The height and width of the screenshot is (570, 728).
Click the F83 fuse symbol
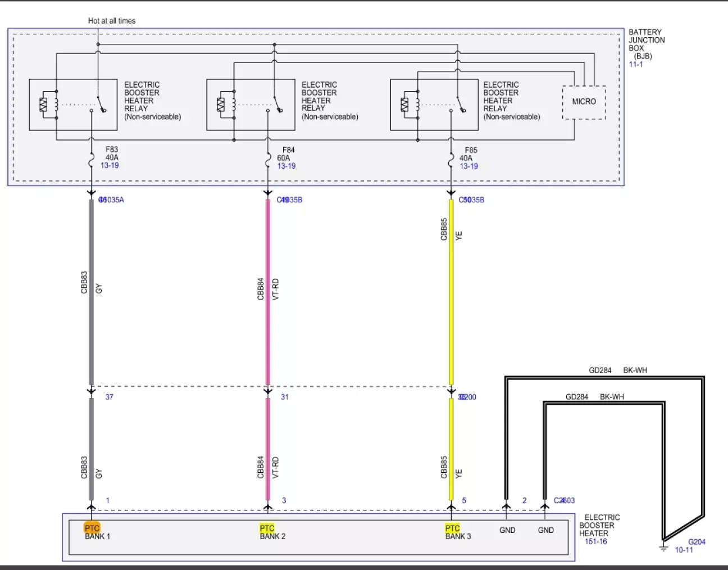pyautogui.click(x=92, y=161)
